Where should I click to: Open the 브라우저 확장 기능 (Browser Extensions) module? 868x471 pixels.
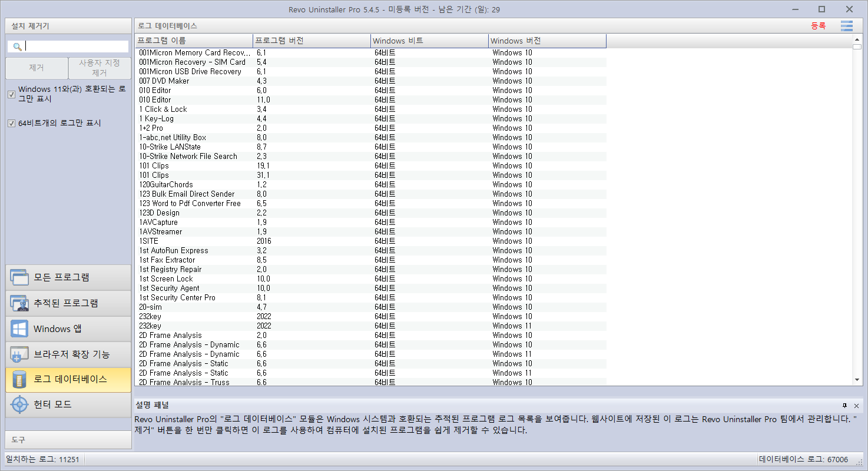(68, 354)
